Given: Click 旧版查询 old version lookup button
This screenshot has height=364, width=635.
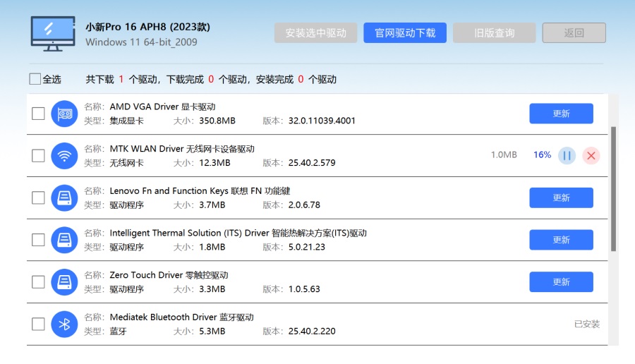Looking at the screenshot, I should [x=495, y=32].
